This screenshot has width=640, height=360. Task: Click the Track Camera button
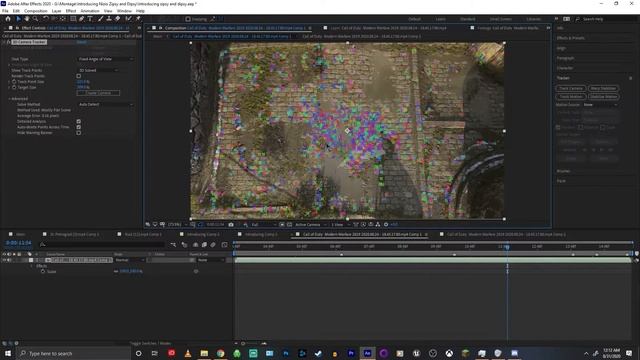(x=571, y=88)
